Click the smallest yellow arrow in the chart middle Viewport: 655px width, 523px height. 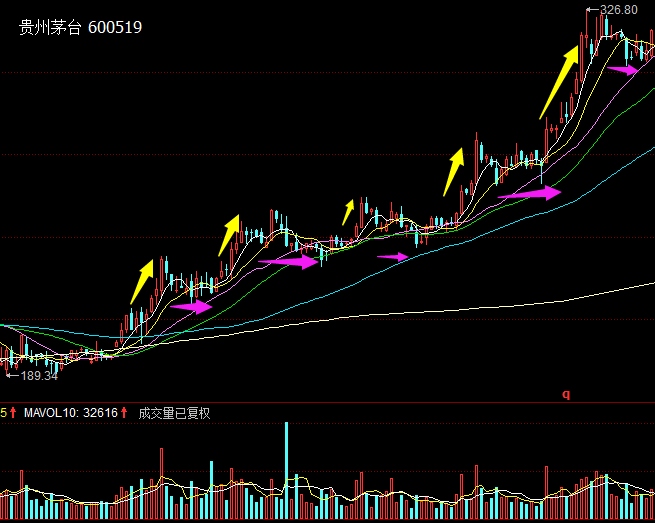pyautogui.click(x=348, y=212)
